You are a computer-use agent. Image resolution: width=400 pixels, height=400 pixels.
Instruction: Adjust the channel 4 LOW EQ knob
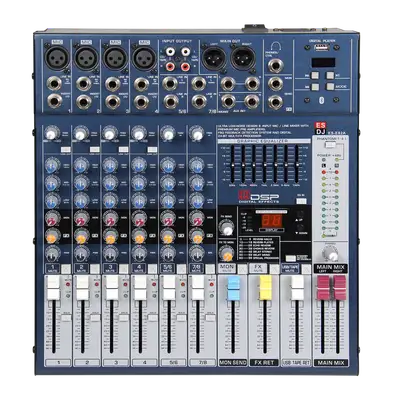click(x=139, y=201)
